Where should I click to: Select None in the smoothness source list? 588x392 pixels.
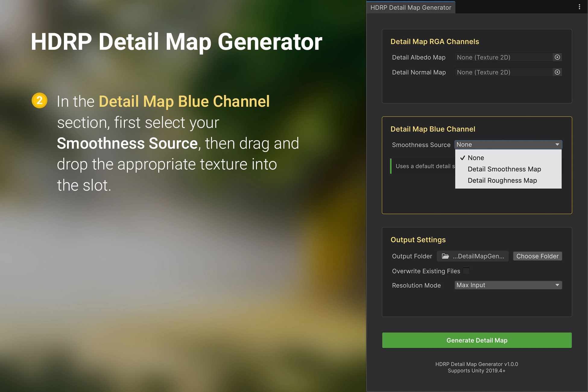pyautogui.click(x=476, y=158)
